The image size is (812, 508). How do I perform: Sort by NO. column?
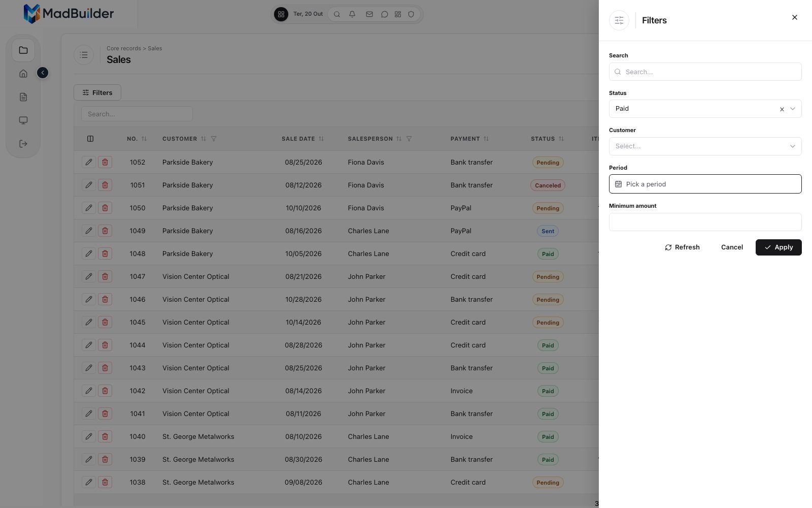144,139
